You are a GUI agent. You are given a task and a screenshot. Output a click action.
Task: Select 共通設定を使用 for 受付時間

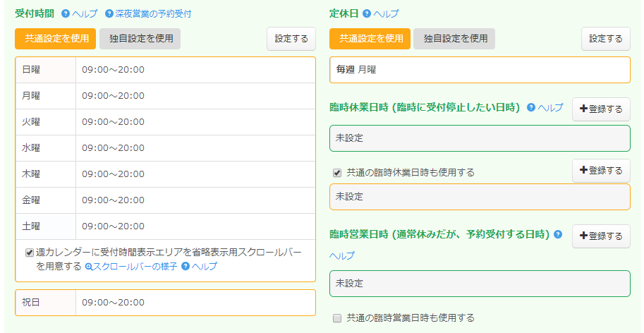[x=55, y=39]
